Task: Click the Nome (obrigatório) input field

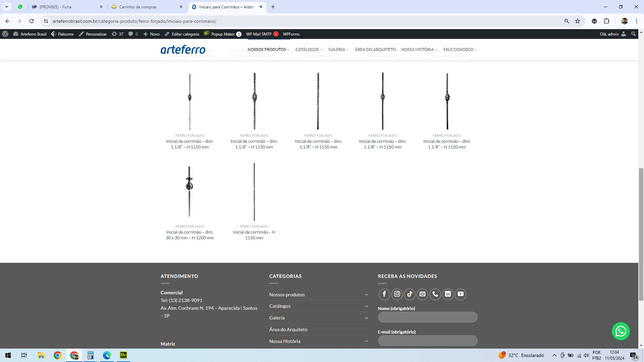Action: click(427, 317)
